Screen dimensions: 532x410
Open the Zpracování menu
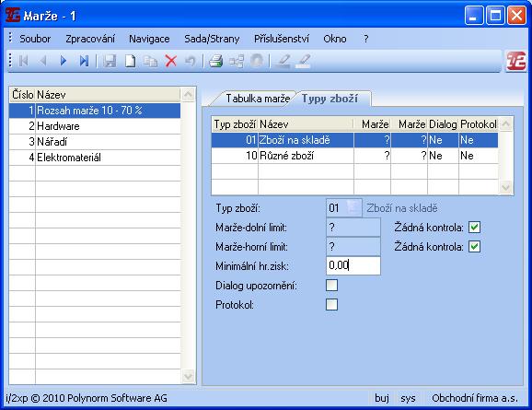90,39
